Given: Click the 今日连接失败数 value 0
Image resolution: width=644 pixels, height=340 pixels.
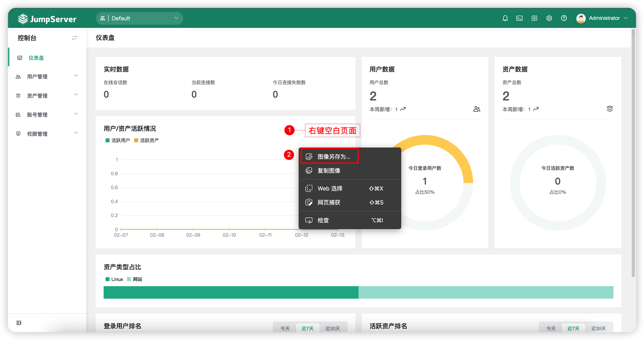Looking at the screenshot, I should (x=275, y=94).
